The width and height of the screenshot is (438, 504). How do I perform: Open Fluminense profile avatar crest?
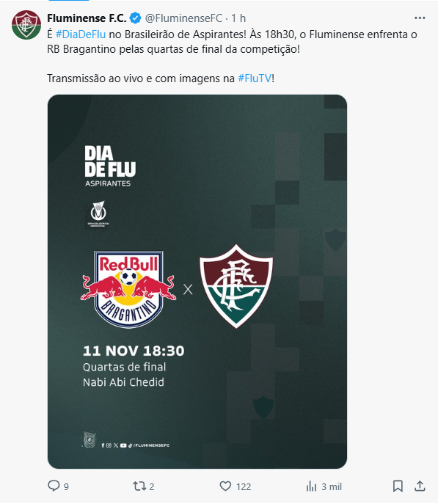tap(26, 25)
